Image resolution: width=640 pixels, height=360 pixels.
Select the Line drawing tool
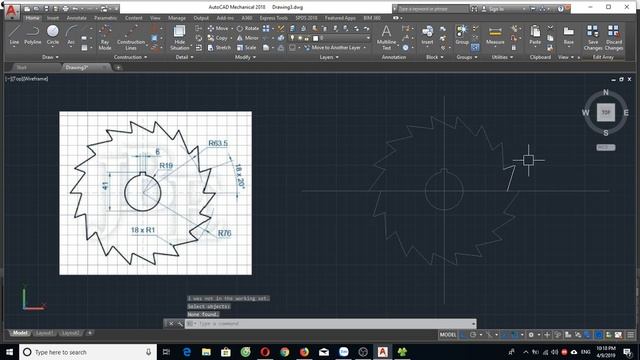[14, 35]
